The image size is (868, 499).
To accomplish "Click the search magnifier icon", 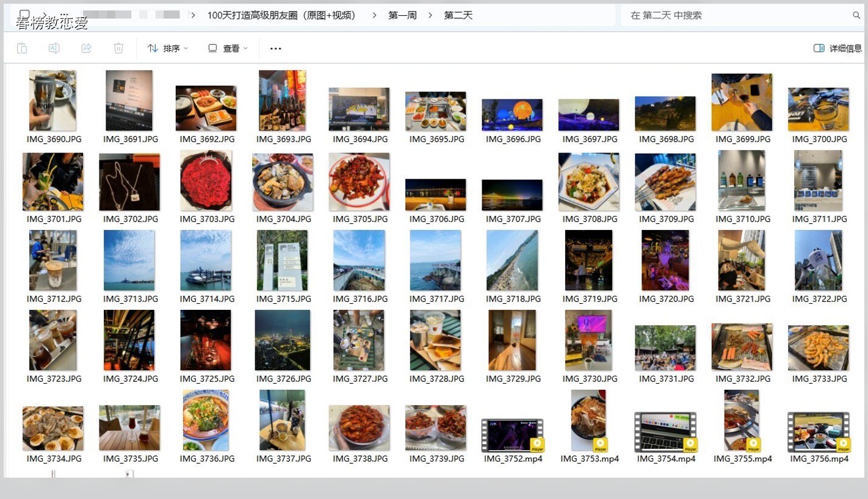I will click(x=856, y=15).
